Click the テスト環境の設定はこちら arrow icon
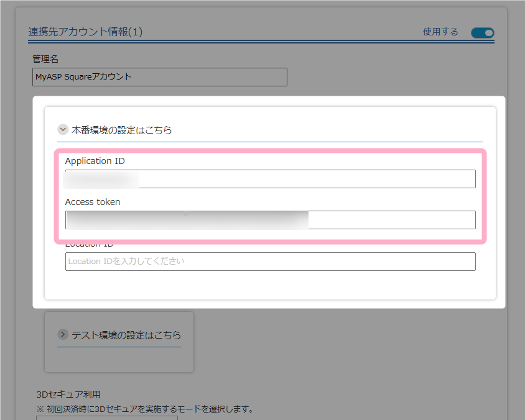This screenshot has width=525, height=420. pos(62,334)
